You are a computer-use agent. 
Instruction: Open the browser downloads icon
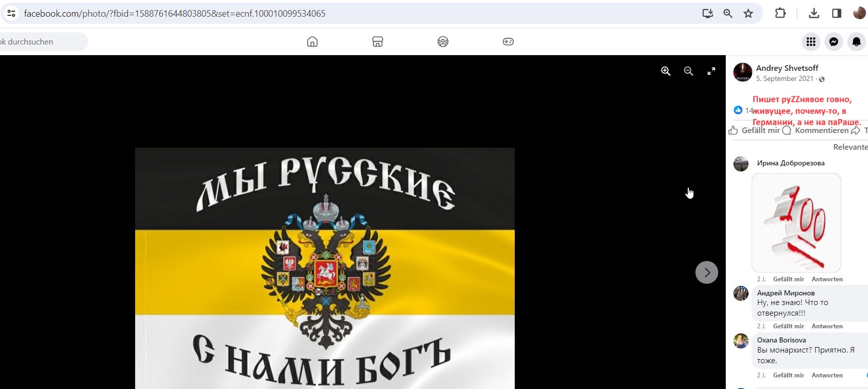814,13
